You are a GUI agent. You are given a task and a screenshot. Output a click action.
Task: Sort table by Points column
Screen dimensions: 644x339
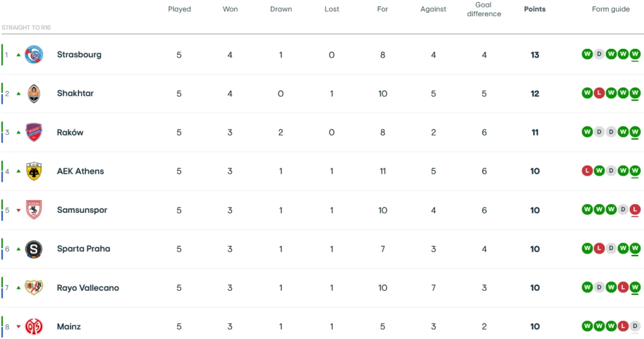[534, 9]
